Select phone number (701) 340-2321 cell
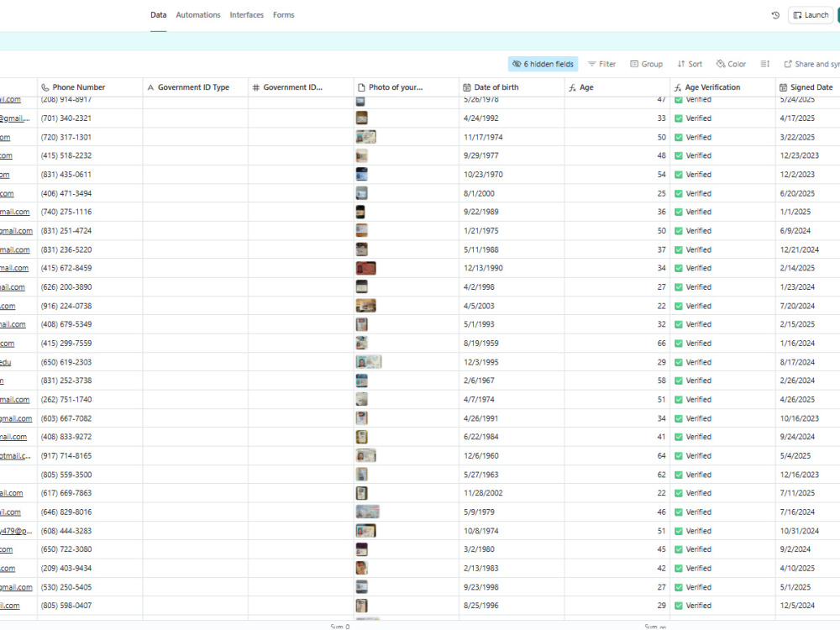 (90, 118)
